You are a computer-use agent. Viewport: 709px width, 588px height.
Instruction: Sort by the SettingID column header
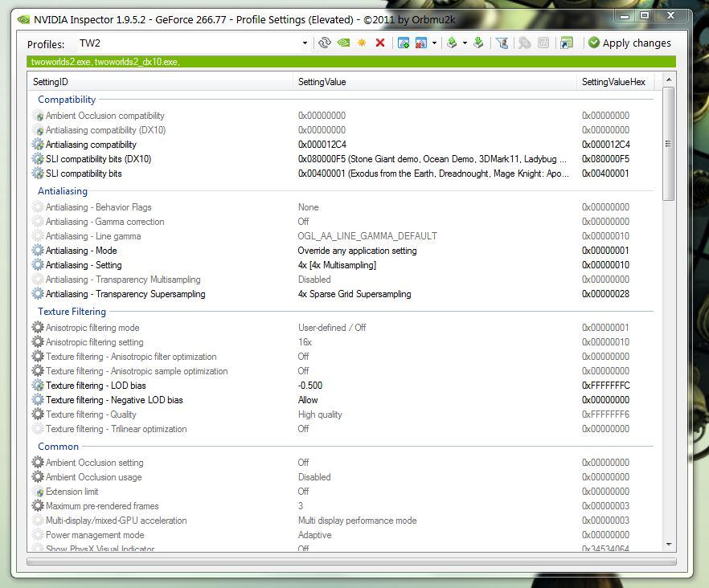click(x=161, y=82)
